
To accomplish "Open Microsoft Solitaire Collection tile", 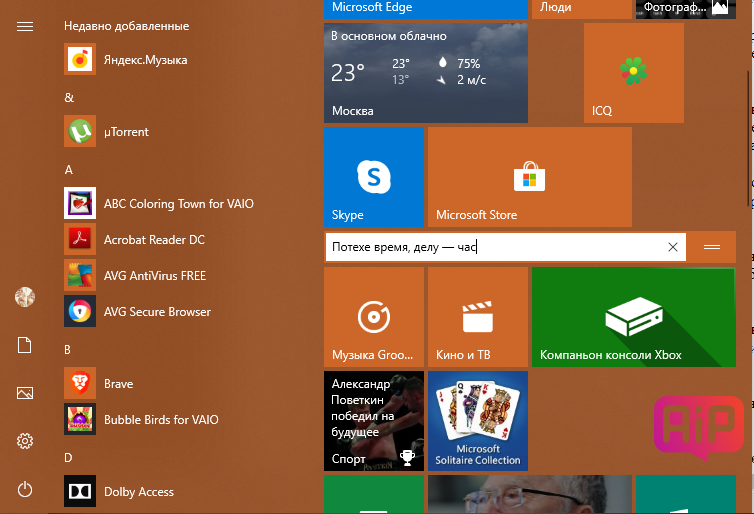I will click(478, 421).
